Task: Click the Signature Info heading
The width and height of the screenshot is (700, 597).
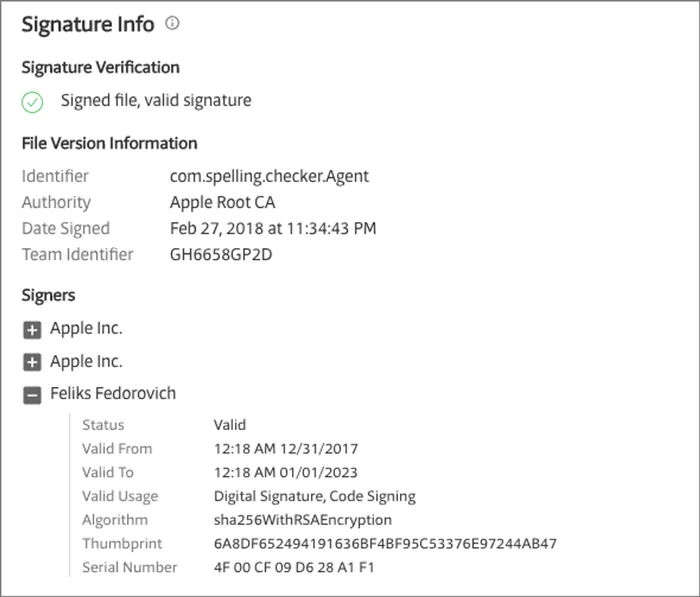Action: tap(88, 24)
